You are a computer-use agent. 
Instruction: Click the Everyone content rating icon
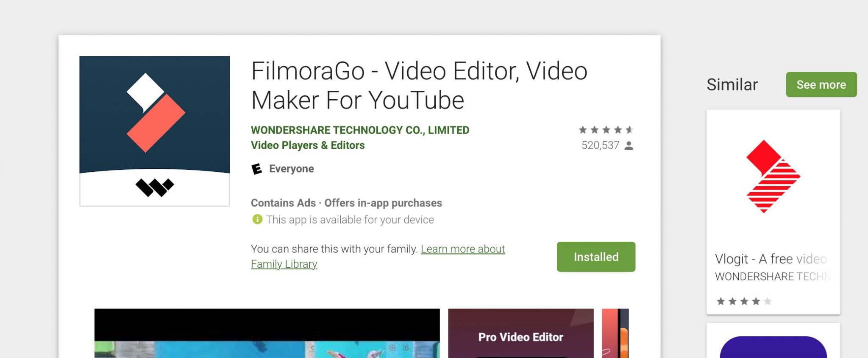coord(257,169)
